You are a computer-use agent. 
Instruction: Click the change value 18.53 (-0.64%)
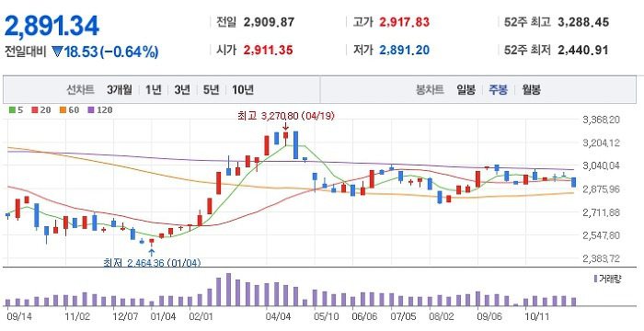click(111, 52)
